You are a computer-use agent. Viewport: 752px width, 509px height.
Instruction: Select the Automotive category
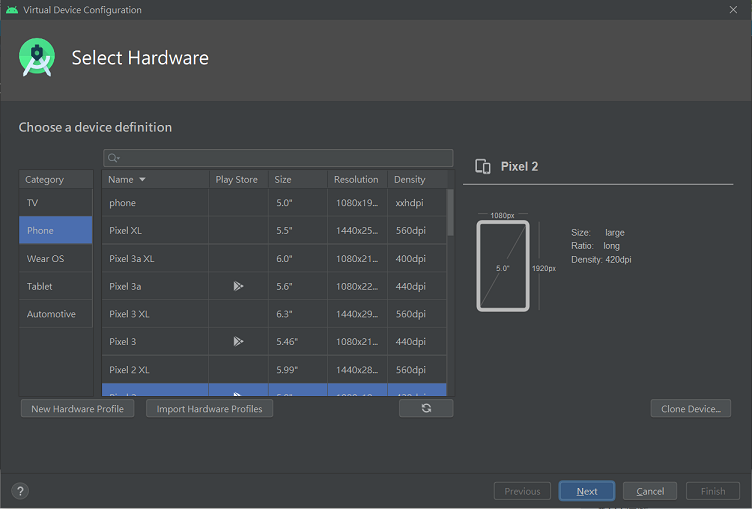click(56, 314)
